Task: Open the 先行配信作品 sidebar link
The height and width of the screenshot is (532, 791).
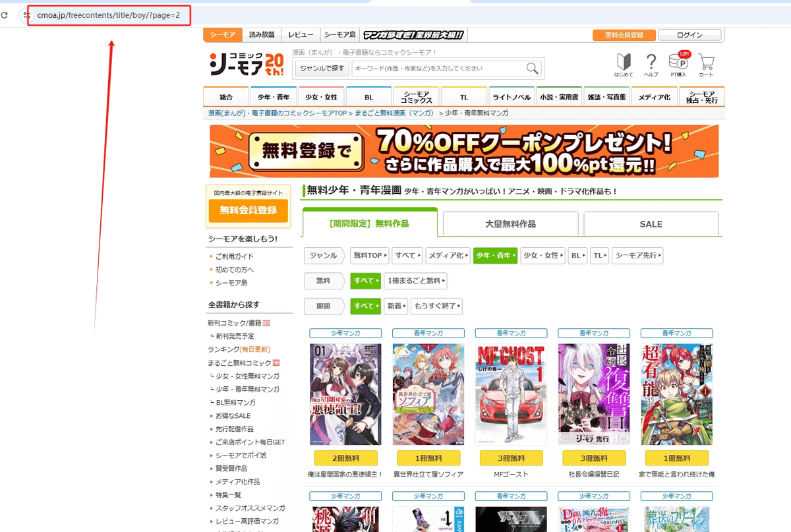Action: 234,429
